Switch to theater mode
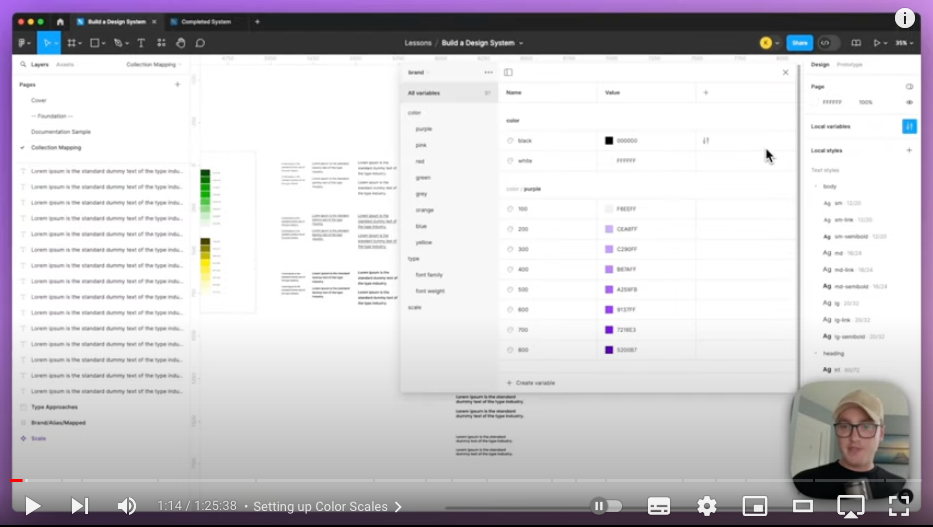 pos(803,506)
